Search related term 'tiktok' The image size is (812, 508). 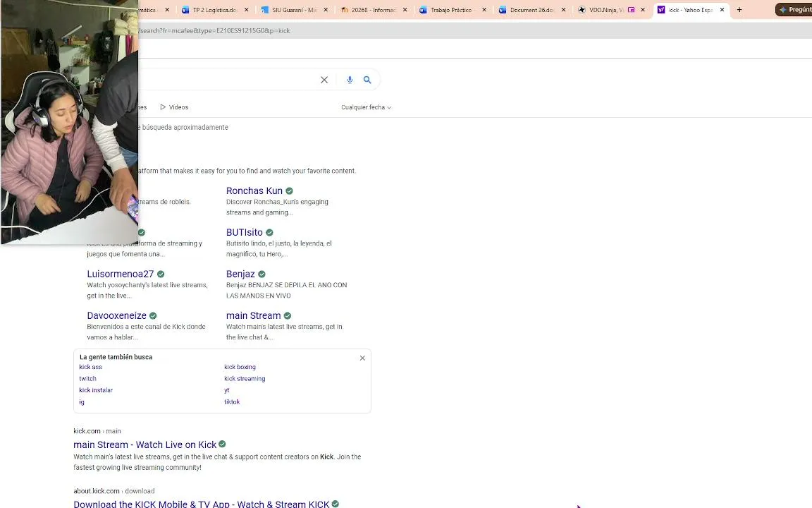(x=231, y=402)
